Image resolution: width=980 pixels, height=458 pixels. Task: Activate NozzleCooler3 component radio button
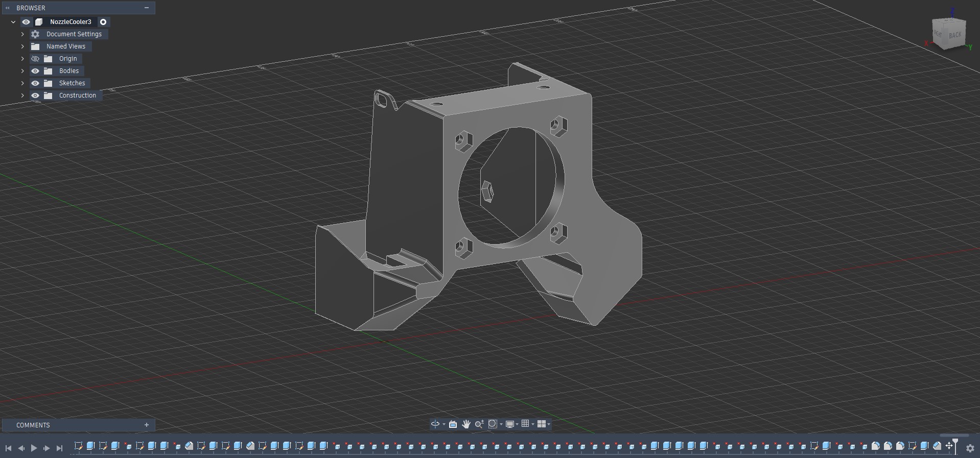(103, 22)
